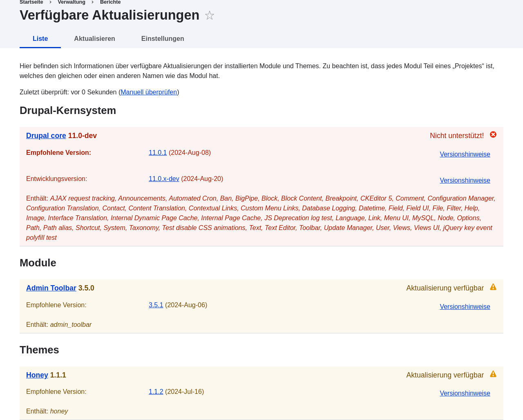Click the red error icon beside Nicht unterstützt

tap(493, 135)
